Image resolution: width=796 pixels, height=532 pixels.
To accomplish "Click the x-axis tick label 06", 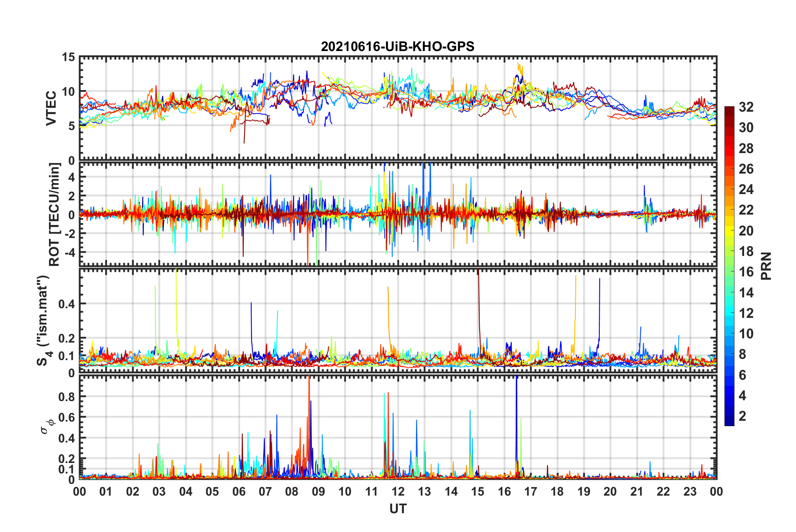I will click(x=239, y=491).
